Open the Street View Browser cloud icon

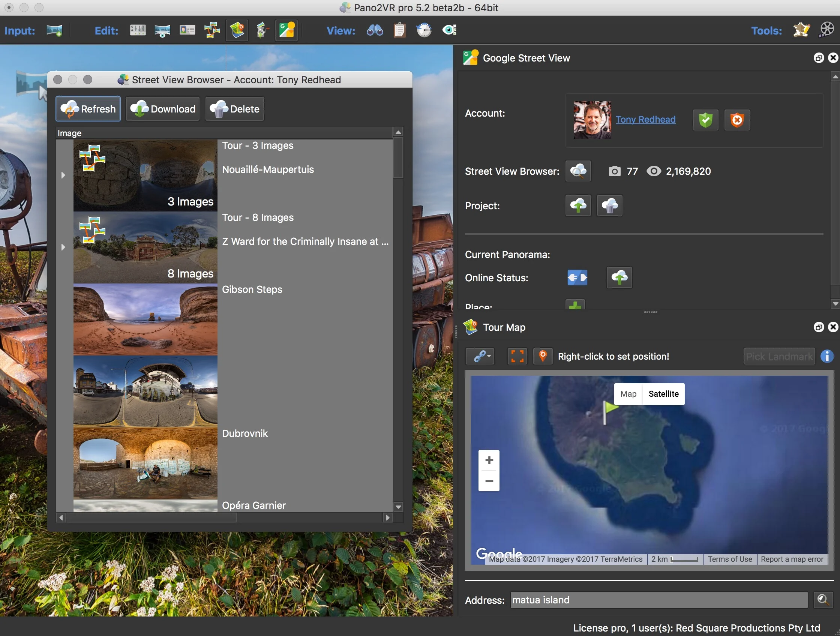(x=578, y=171)
